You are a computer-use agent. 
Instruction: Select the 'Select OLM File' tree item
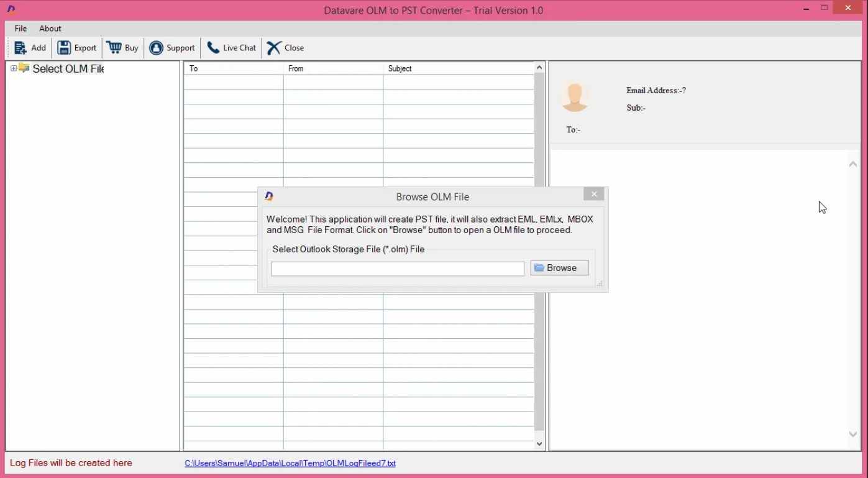tap(68, 69)
